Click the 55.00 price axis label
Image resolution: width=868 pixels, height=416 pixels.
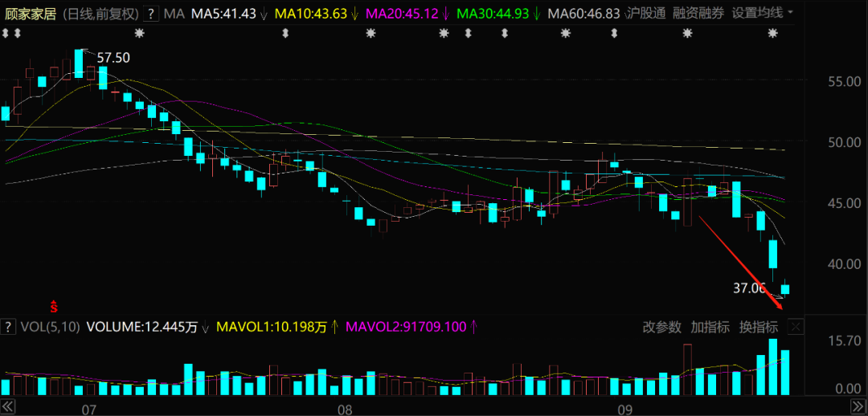[845, 82]
